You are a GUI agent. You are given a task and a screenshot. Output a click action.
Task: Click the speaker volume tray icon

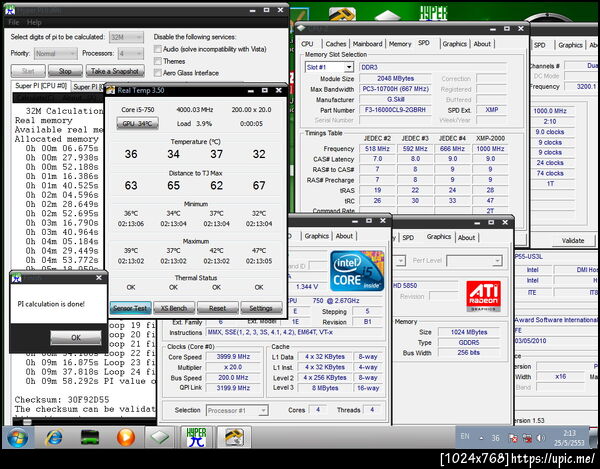[541, 438]
